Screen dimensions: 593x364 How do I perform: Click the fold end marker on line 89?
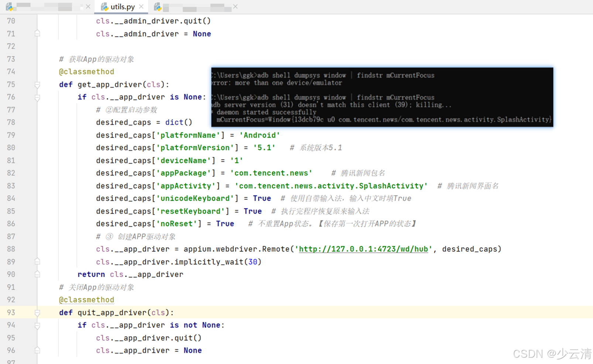pos(37,261)
